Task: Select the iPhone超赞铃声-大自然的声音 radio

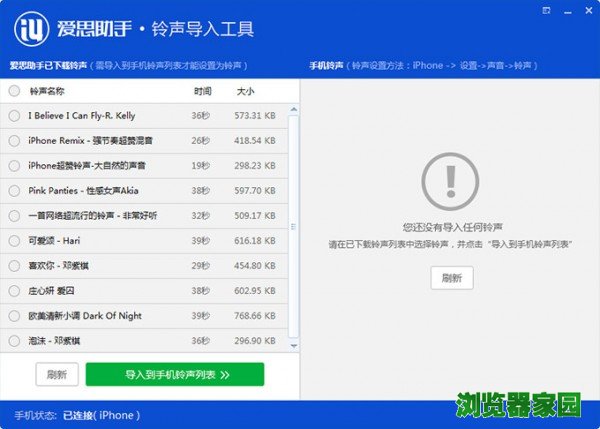Action: 14,166
